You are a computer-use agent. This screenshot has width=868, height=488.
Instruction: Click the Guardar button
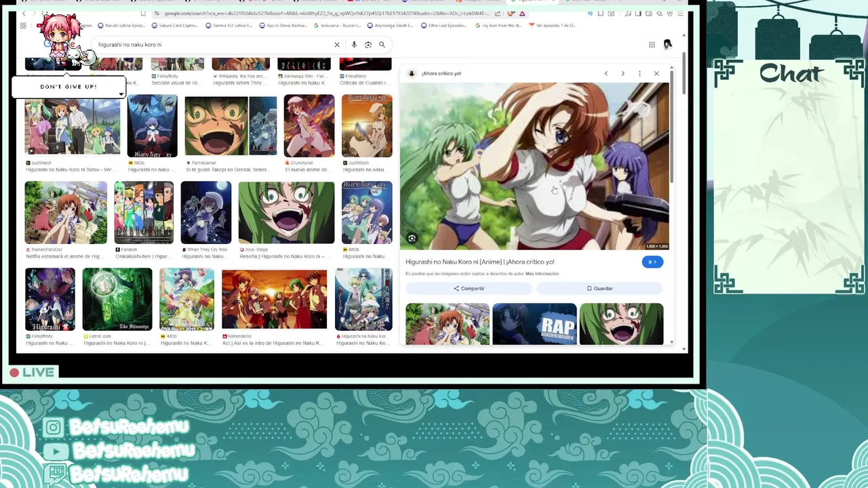pyautogui.click(x=599, y=289)
